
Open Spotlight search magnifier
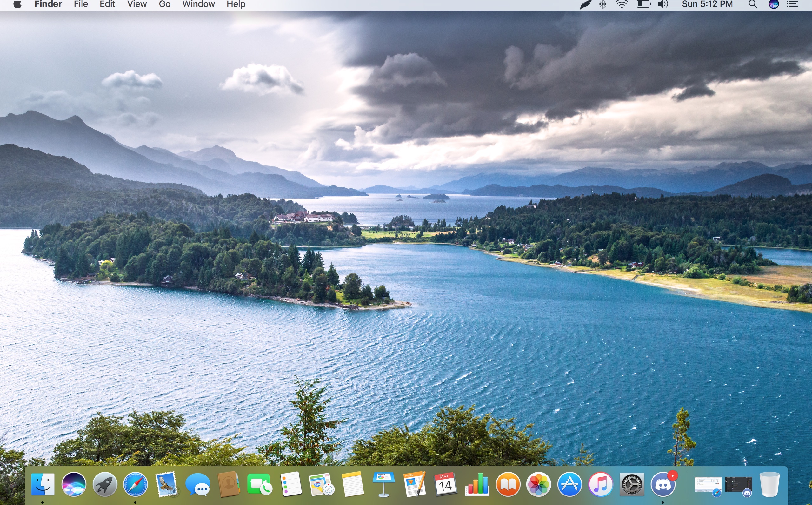753,4
